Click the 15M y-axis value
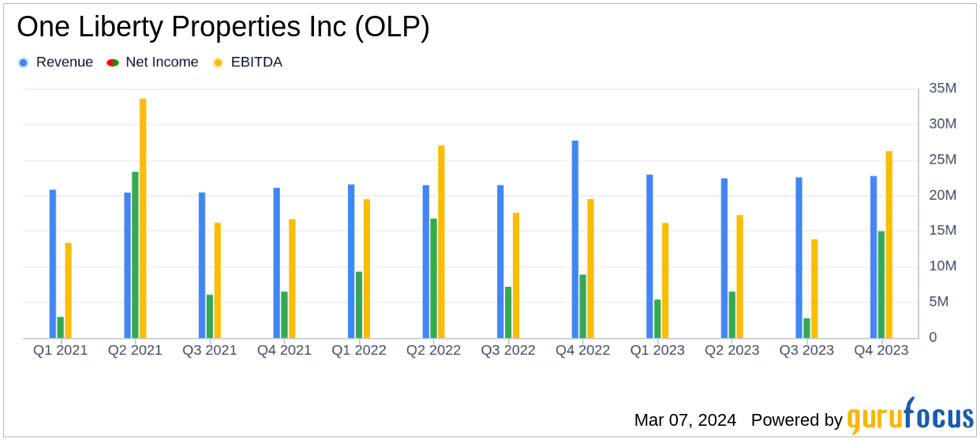The height and width of the screenshot is (440, 980). (x=942, y=231)
